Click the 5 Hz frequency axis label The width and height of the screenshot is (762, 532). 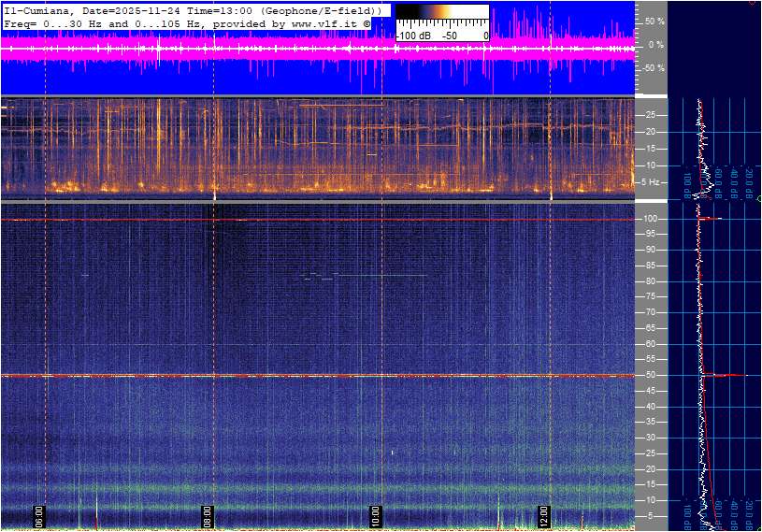(654, 181)
